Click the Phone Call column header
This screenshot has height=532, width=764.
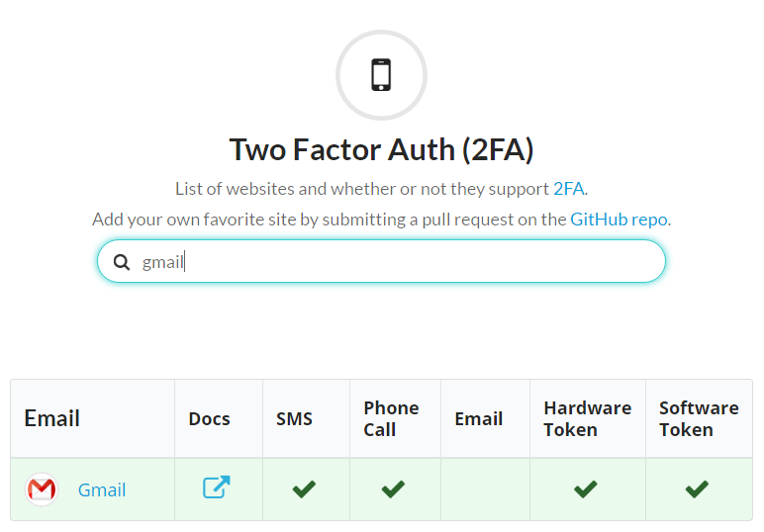[x=391, y=418]
